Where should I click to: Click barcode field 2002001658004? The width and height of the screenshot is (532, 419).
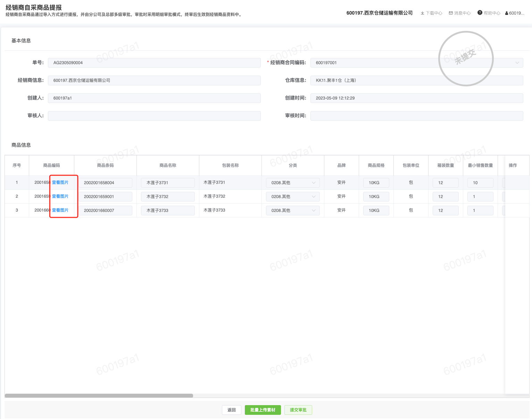tap(106, 183)
